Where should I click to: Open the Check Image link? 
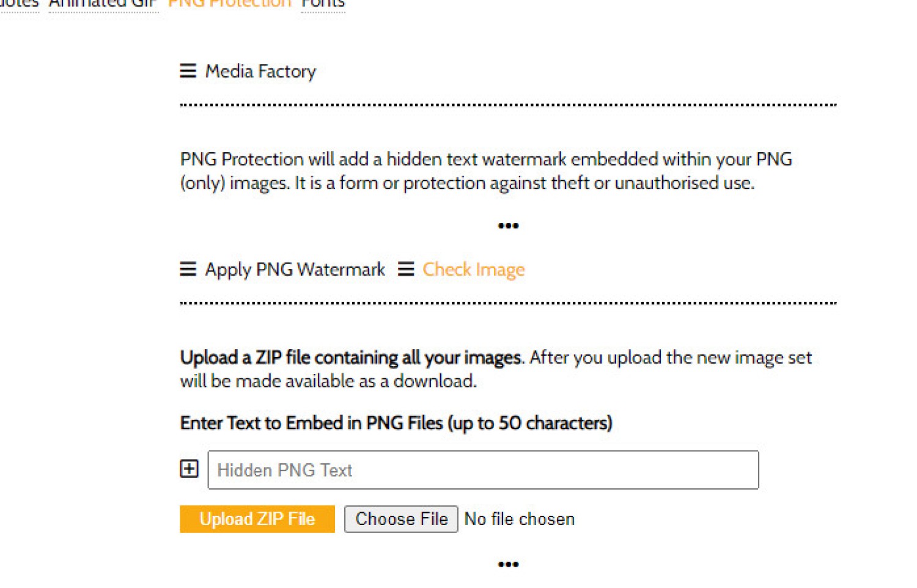click(473, 270)
